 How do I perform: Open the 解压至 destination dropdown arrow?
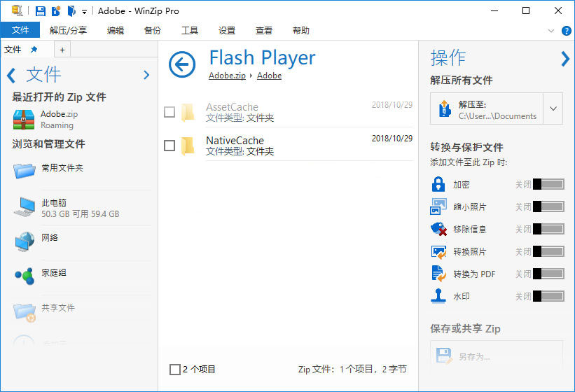click(553, 108)
